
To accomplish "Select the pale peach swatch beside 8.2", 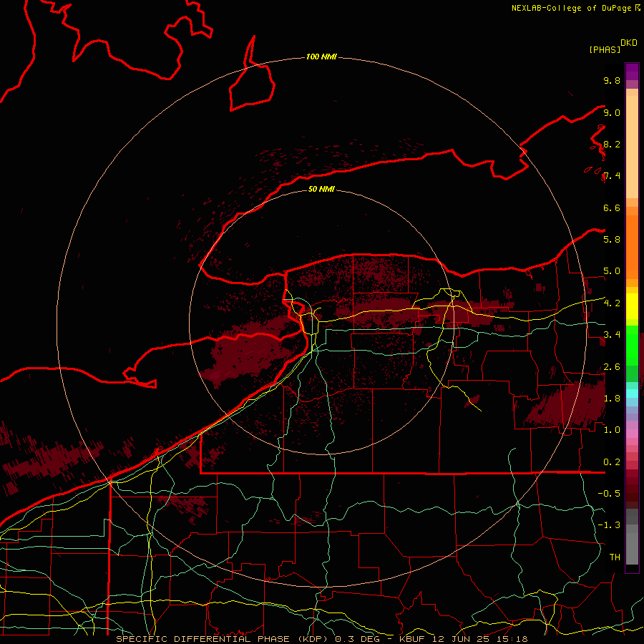I will pyautogui.click(x=632, y=147).
